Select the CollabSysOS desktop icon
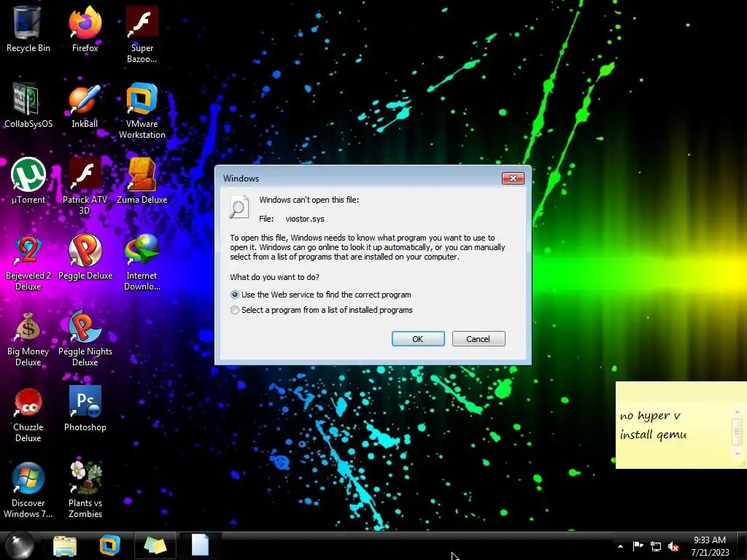 [28, 105]
